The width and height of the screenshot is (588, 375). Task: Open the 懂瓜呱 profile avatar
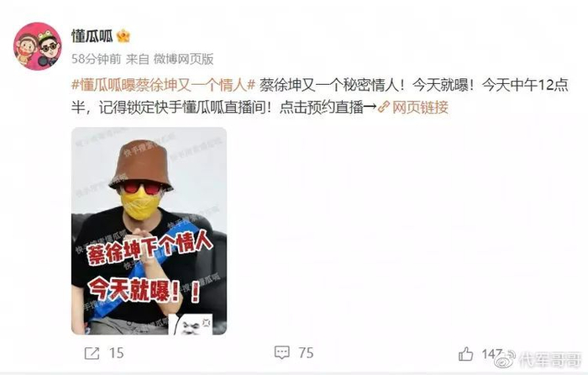pos(38,46)
